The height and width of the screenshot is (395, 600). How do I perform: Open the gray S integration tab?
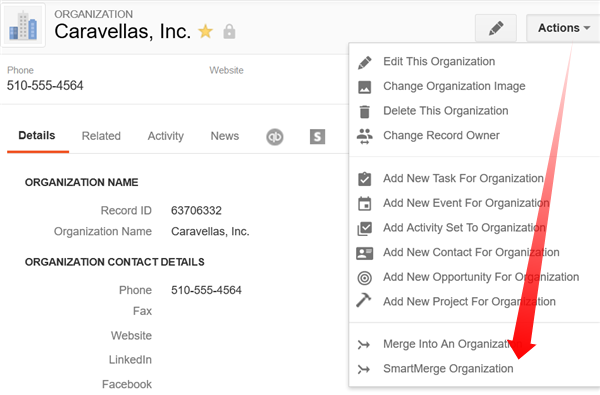[318, 137]
